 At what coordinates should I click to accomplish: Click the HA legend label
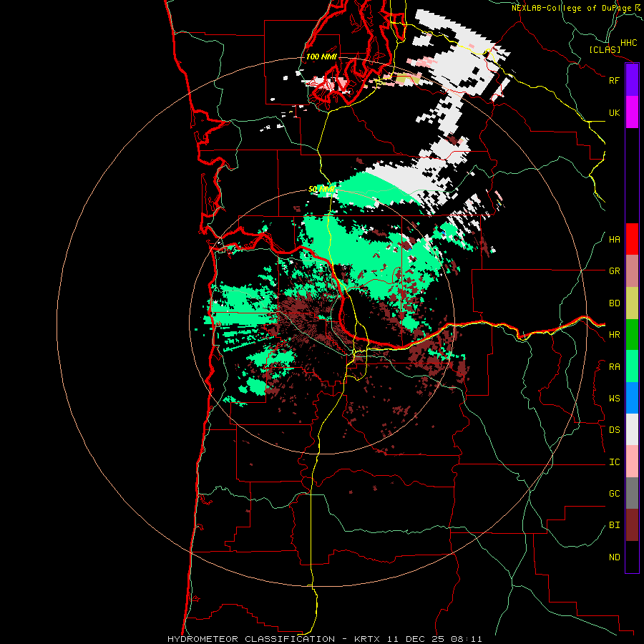(x=614, y=240)
